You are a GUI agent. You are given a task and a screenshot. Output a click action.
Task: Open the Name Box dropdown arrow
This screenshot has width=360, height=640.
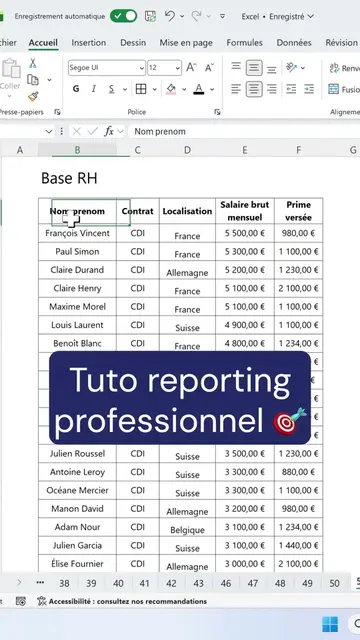tap(49, 131)
